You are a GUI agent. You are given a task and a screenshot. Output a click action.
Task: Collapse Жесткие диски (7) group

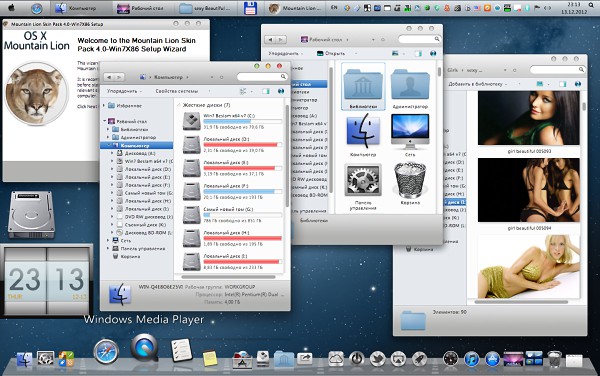tap(179, 105)
